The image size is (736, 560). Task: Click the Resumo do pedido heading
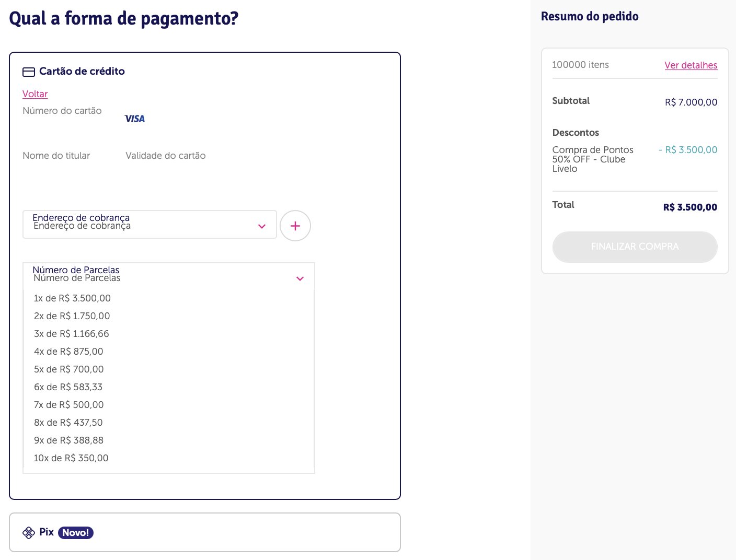pos(590,16)
